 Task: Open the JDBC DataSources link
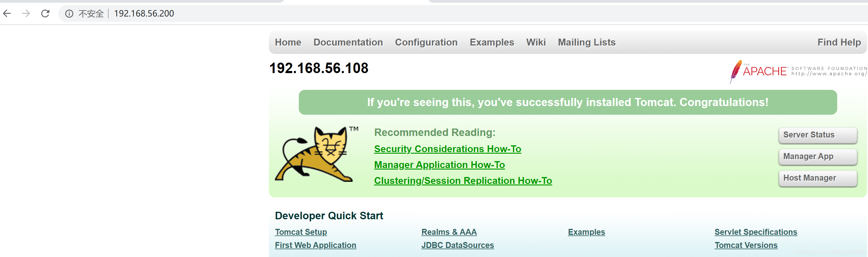pos(458,245)
